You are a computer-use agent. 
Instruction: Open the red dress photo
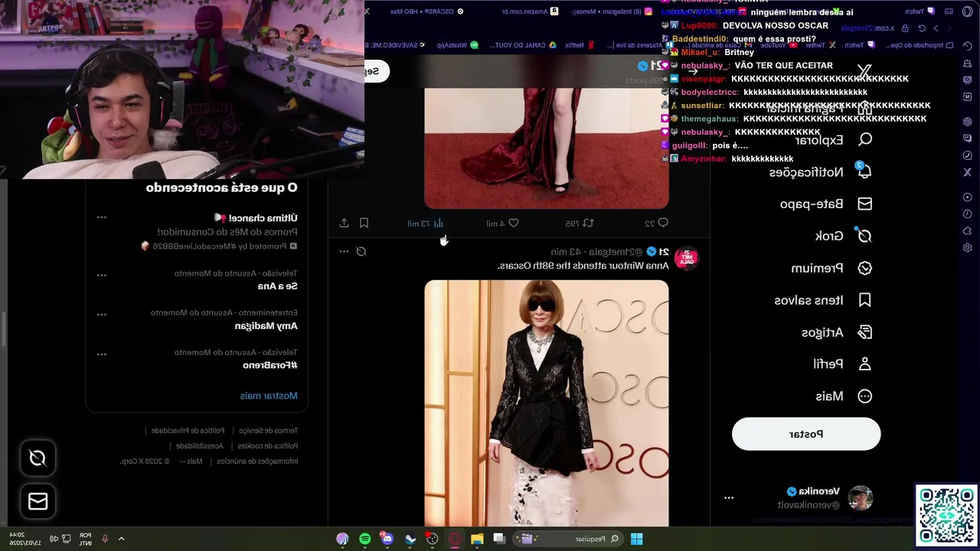pos(547,147)
